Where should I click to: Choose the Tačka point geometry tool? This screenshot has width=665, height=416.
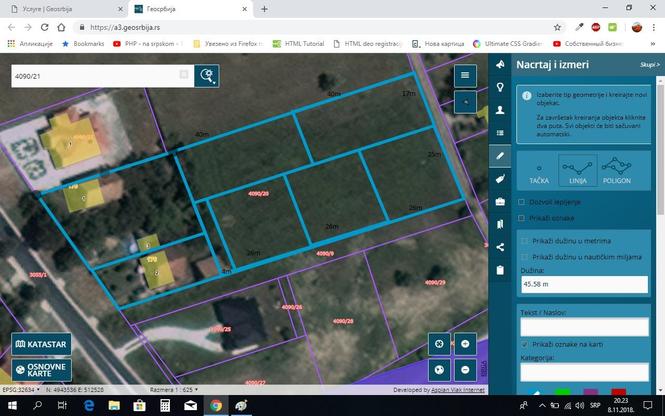(x=539, y=170)
